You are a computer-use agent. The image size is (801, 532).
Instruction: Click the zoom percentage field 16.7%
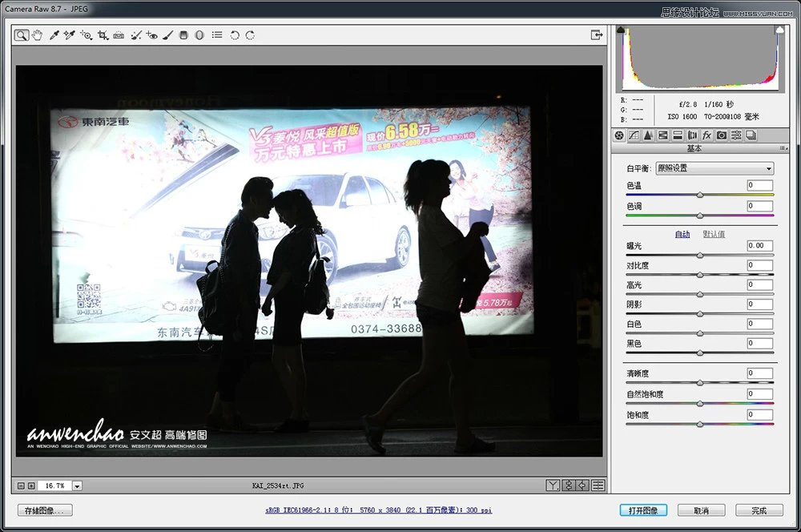pos(55,486)
